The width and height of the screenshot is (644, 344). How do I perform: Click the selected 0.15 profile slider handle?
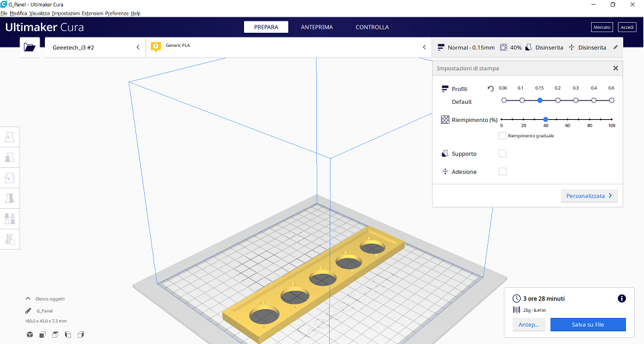(539, 100)
